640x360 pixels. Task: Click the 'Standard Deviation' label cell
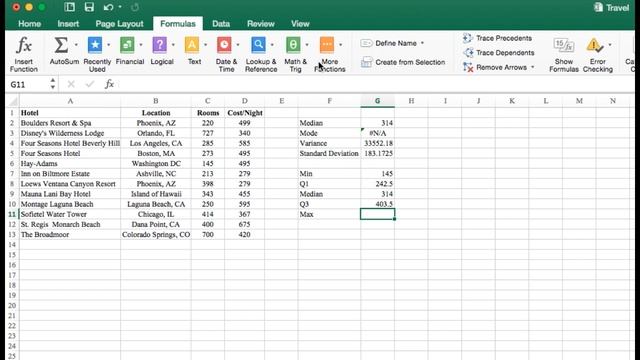(329, 153)
